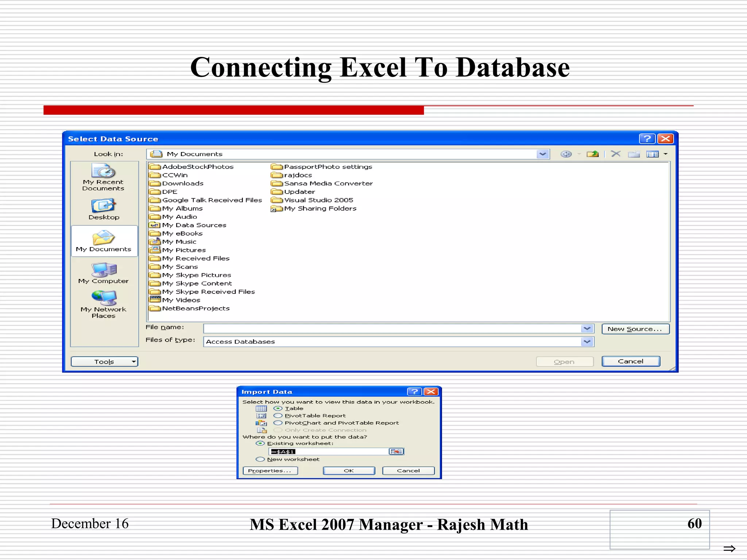747x560 pixels.
Task: Click the My Sharing Folders icon
Action: click(277, 209)
